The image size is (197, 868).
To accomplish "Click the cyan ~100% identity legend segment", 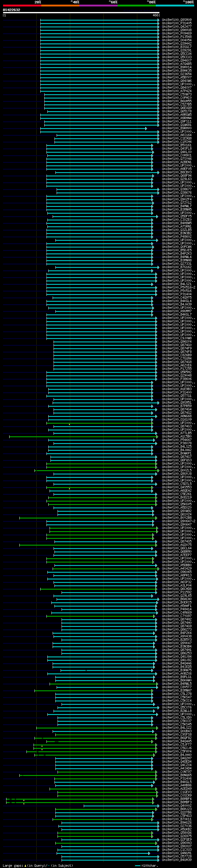I will pos(175,6).
